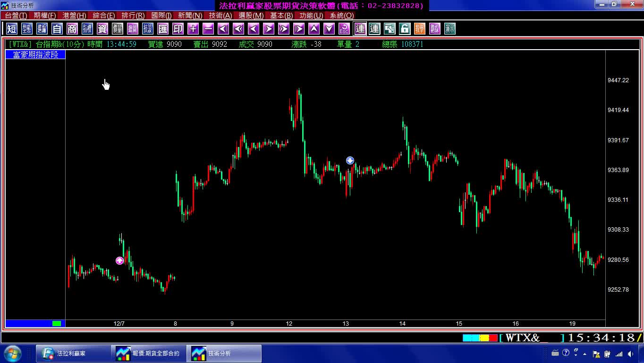
Task: Open the 基本(B) menu
Action: (x=281, y=16)
